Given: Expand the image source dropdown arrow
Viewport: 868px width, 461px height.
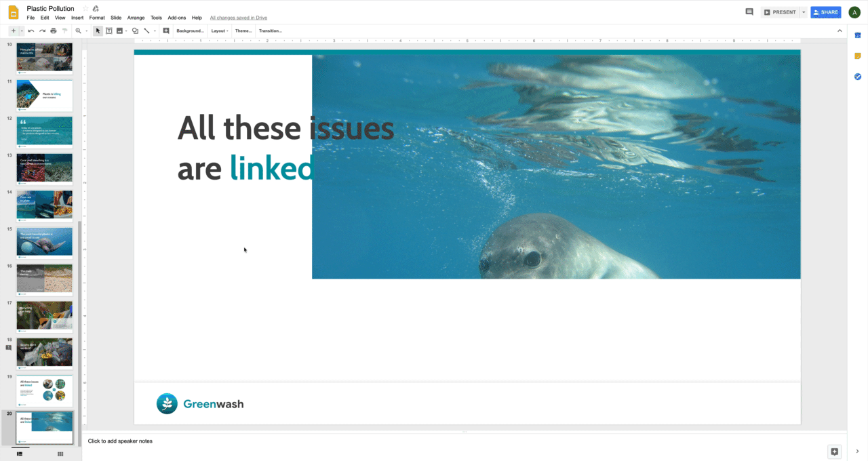Looking at the screenshot, I should click(x=127, y=31).
